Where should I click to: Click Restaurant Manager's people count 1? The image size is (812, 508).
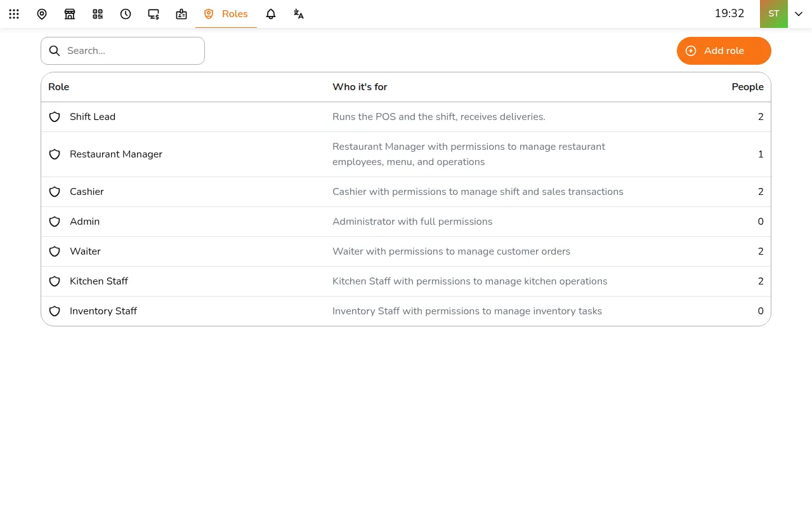(x=761, y=154)
